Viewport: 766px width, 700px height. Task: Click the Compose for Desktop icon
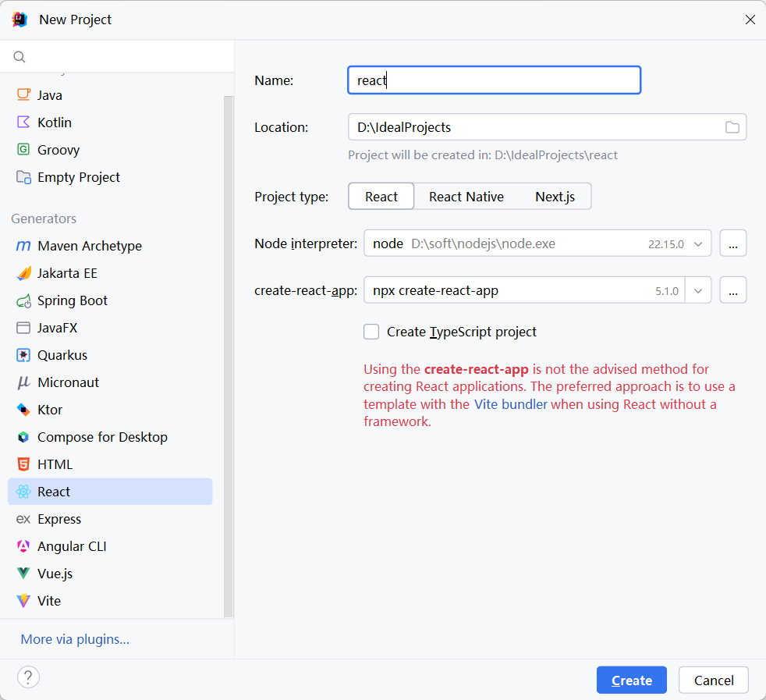pyautogui.click(x=23, y=437)
